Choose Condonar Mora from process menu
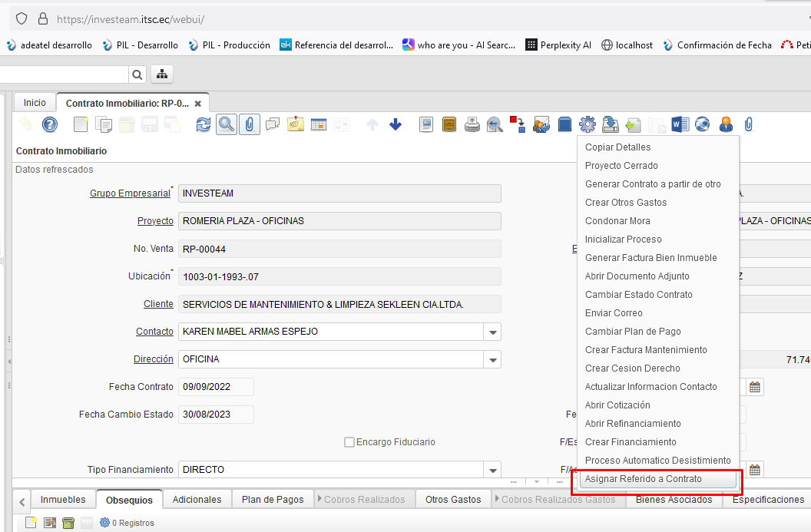The image size is (811, 532). pos(617,221)
